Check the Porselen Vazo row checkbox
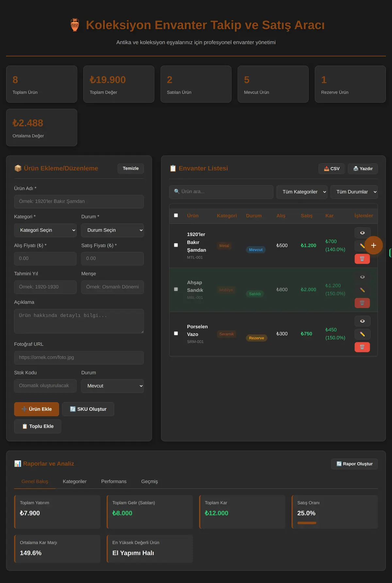The image size is (392, 583). coord(176,334)
